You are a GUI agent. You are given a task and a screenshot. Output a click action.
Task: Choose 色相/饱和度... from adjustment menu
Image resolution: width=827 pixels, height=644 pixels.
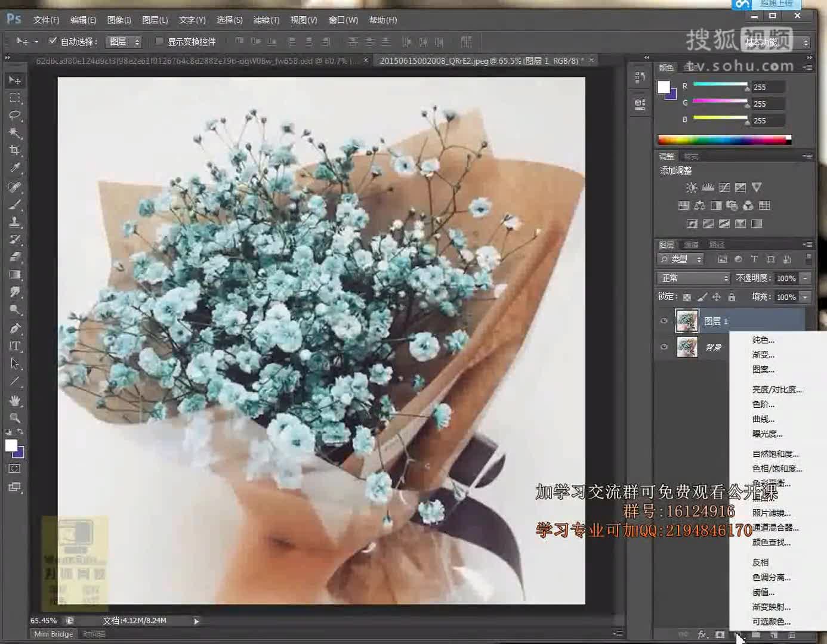777,469
